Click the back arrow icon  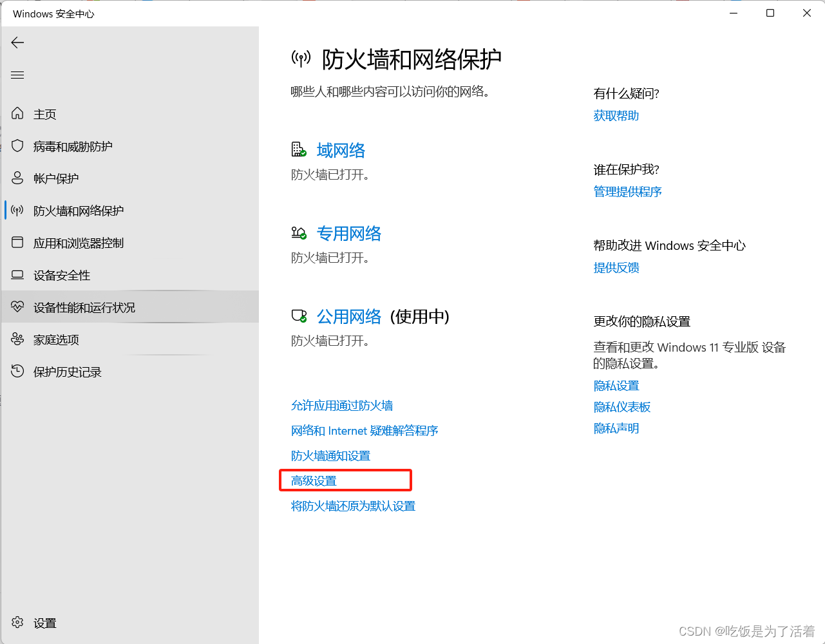pyautogui.click(x=17, y=43)
